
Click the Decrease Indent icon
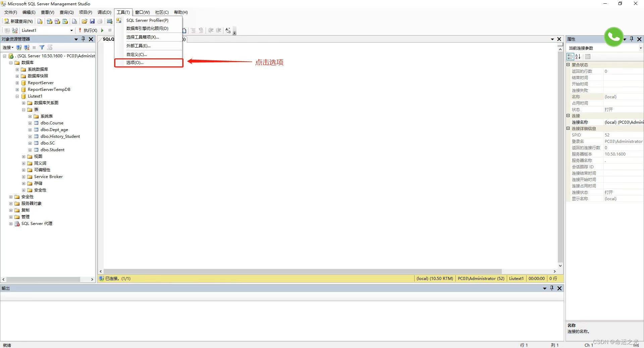pyautogui.click(x=211, y=30)
